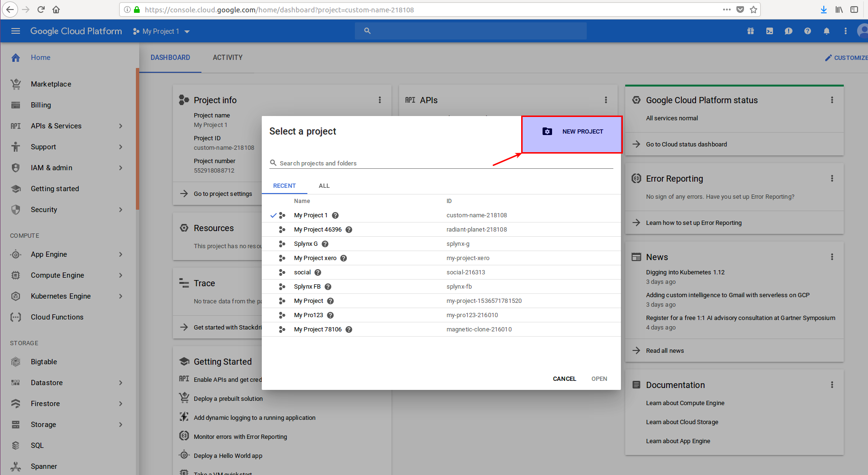Open the Project info card menu

(380, 100)
